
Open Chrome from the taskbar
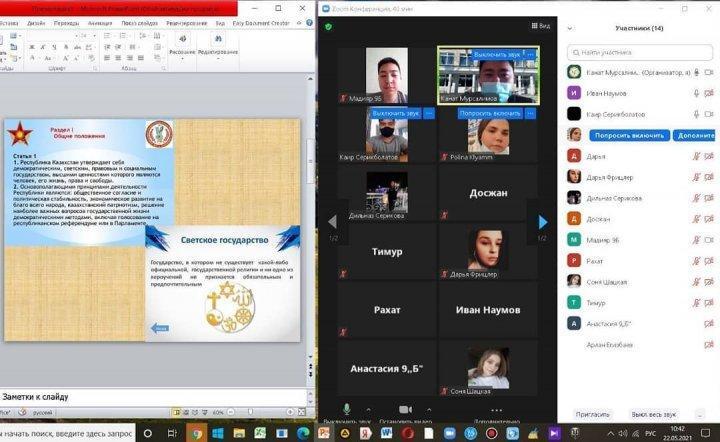pyautogui.click(x=197, y=433)
